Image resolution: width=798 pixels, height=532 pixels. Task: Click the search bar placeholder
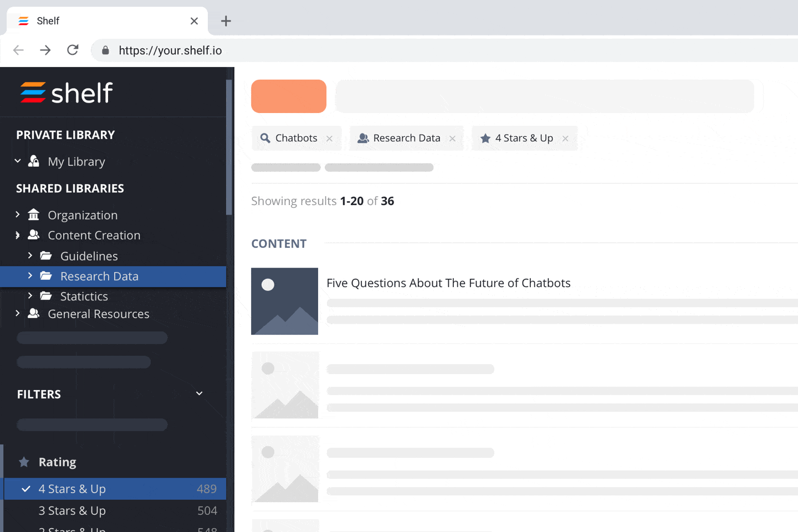(x=545, y=96)
